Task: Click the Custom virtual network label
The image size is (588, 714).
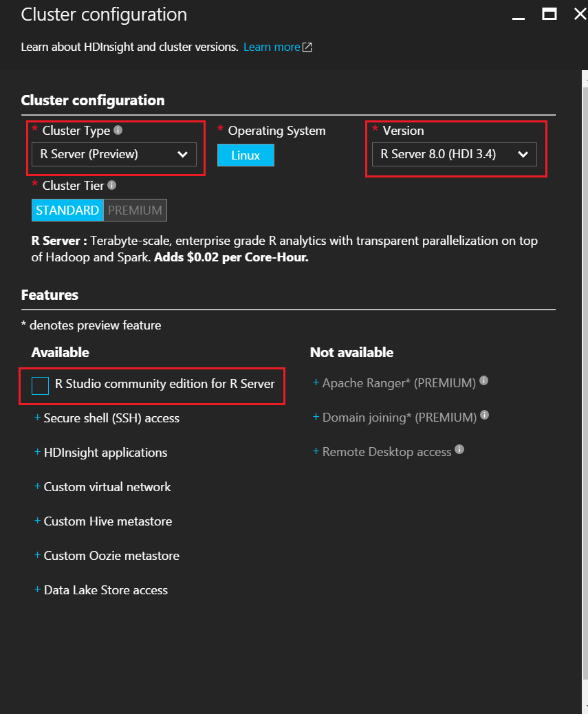Action: [107, 487]
